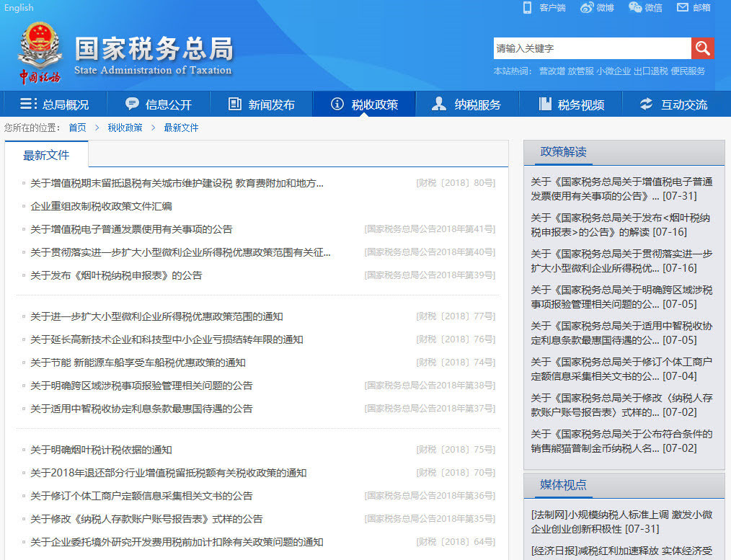This screenshot has width=731, height=560.
Task: Switch language via the English link
Action: pyautogui.click(x=19, y=7)
